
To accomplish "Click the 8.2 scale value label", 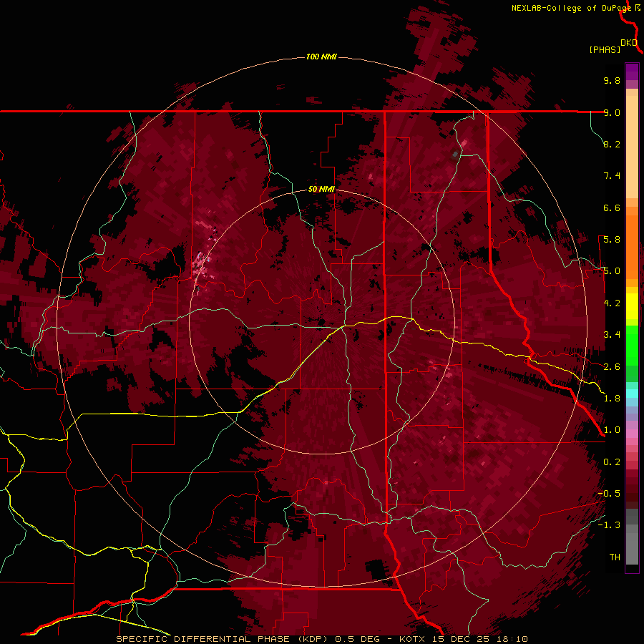I will tap(612, 144).
